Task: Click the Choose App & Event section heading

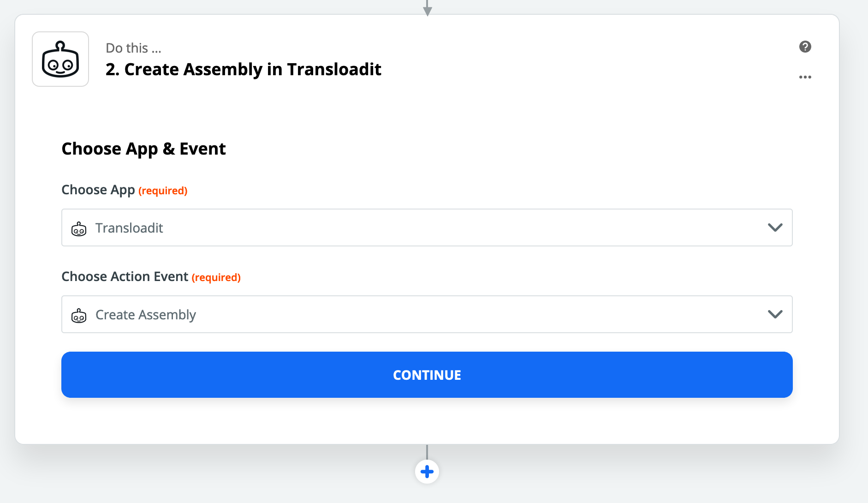Action: [x=143, y=149]
